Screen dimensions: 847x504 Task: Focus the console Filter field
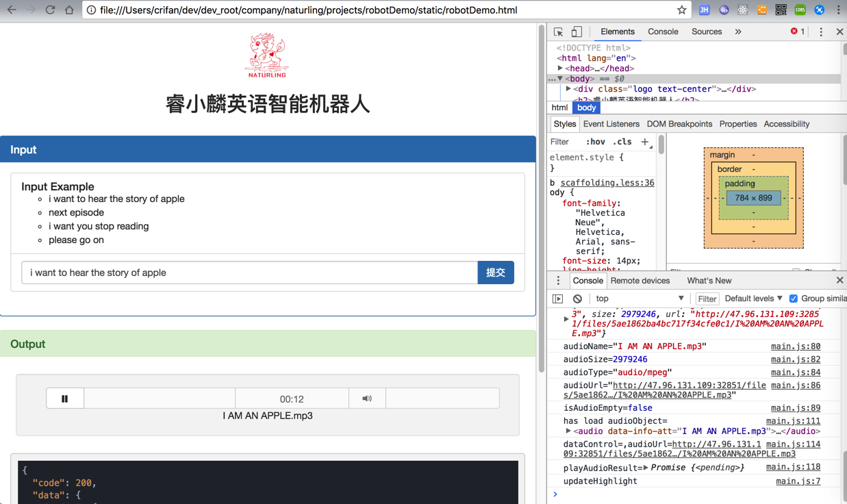[707, 299]
